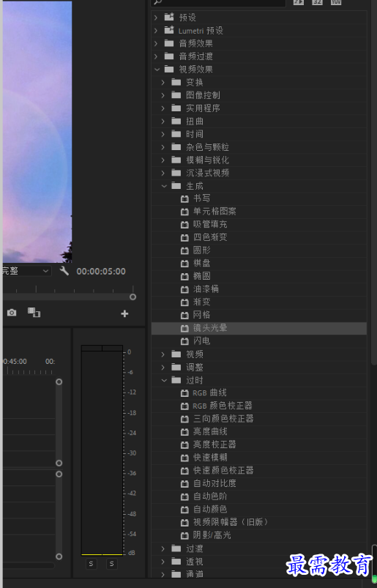Click the 00:00:05:00 duration timecode
This screenshot has width=377, height=588.
click(x=101, y=271)
